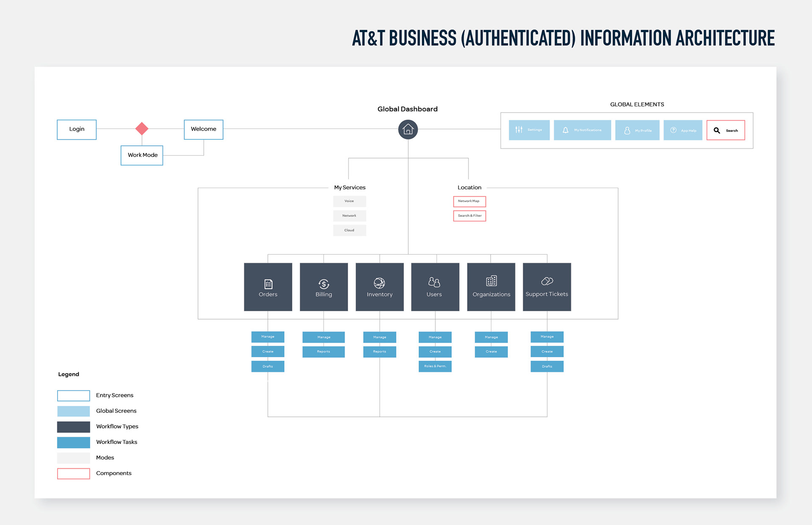Click the Manage task under Inventory

tap(380, 337)
